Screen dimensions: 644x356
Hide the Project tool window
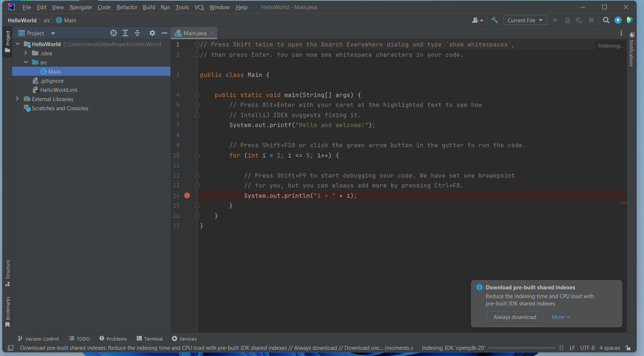point(164,33)
